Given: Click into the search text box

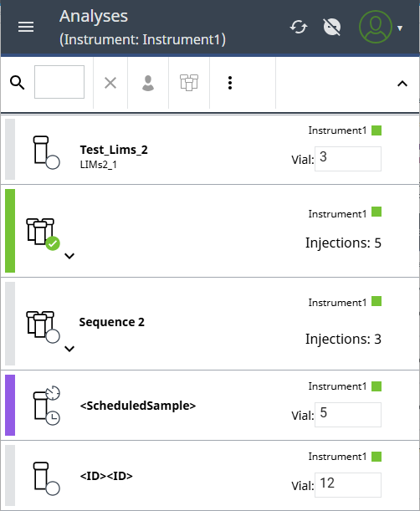Looking at the screenshot, I should coord(59,82).
